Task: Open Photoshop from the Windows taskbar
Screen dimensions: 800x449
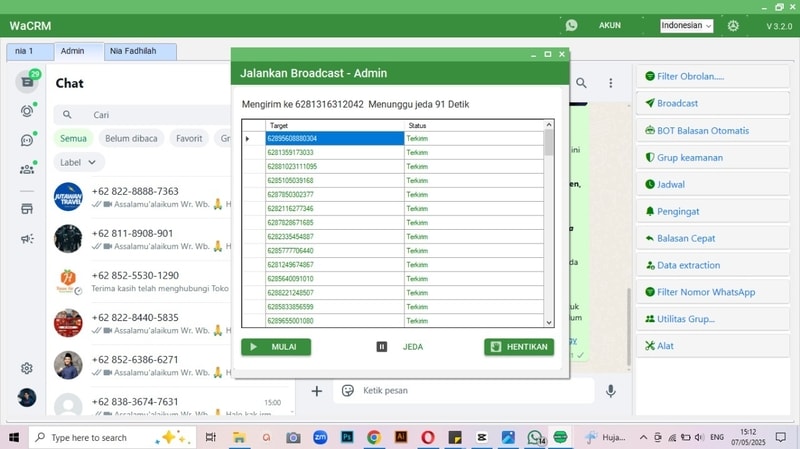Action: (x=347, y=437)
